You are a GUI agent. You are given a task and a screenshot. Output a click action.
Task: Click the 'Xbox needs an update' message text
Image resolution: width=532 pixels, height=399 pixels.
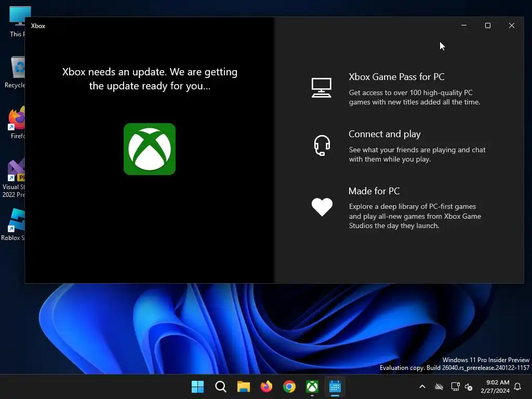(x=150, y=79)
